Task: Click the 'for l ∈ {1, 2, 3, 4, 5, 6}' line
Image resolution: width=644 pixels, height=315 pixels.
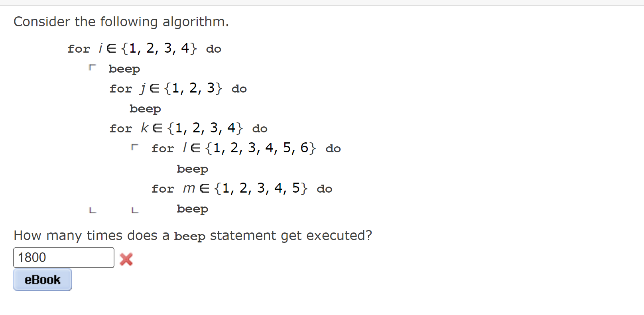Action: click(x=245, y=148)
